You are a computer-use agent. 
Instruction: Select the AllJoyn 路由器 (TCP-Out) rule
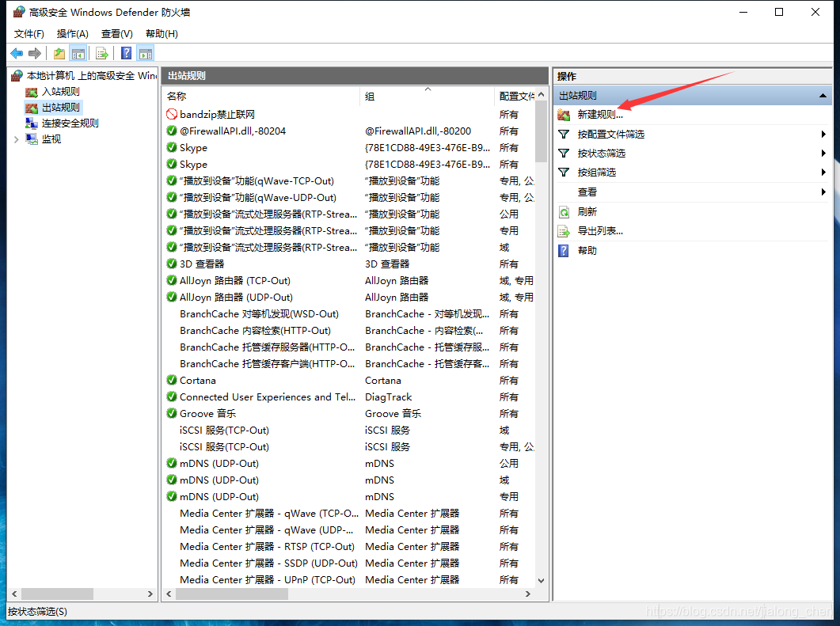[234, 281]
